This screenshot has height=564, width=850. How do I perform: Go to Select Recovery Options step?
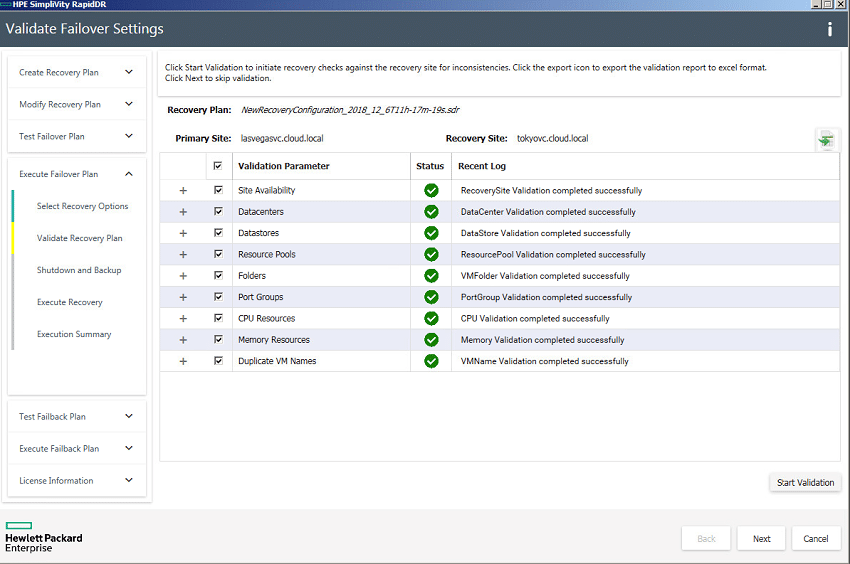click(82, 206)
